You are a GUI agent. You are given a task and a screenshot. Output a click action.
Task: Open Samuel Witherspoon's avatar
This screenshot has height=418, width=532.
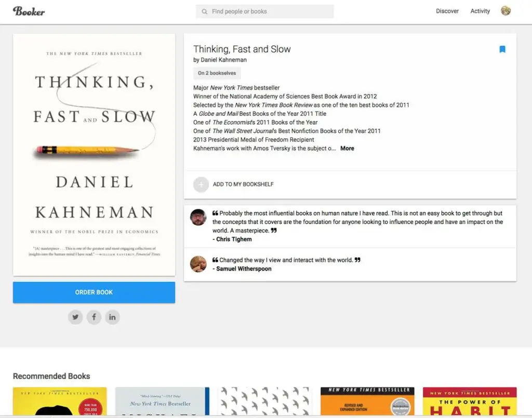tap(198, 264)
